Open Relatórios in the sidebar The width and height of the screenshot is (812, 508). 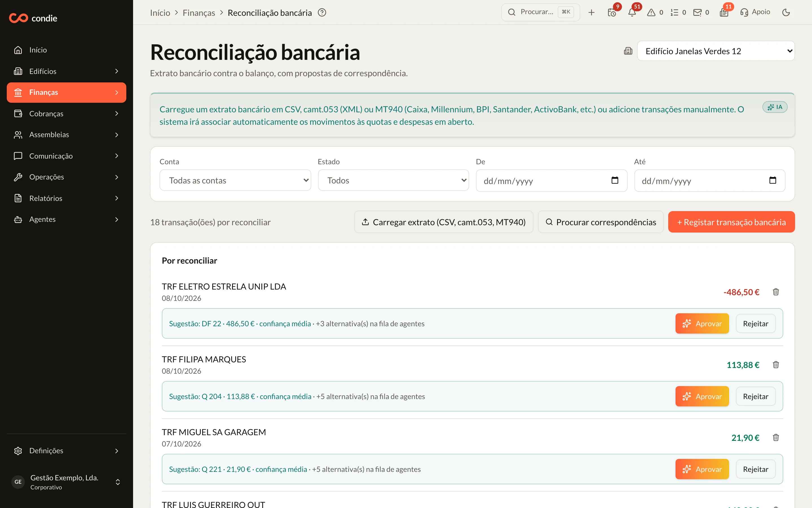point(67,198)
